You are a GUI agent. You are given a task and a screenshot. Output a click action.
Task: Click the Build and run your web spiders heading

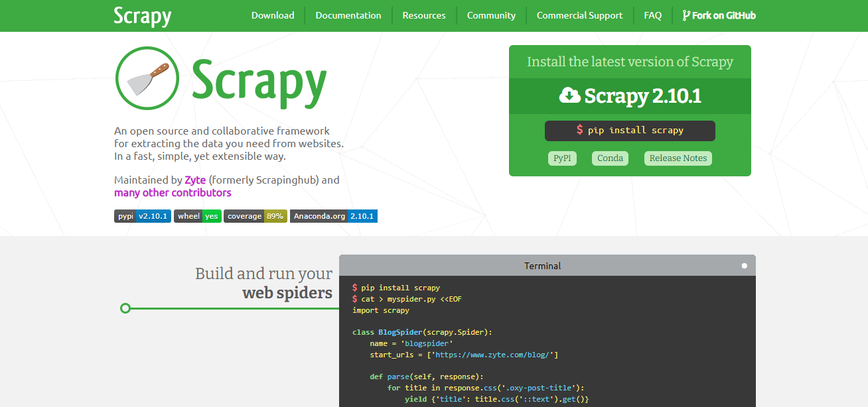coord(263,283)
